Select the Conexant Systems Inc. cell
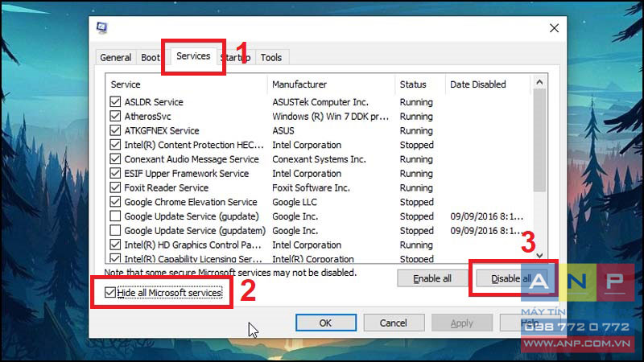Screen dimensions: 644x362 pos(319,158)
